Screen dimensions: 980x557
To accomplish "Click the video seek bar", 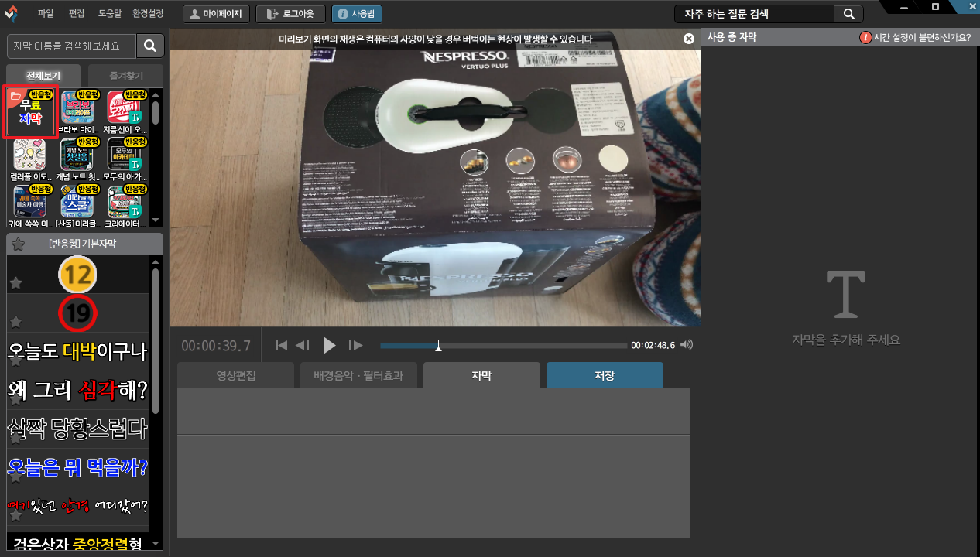I will 504,345.
